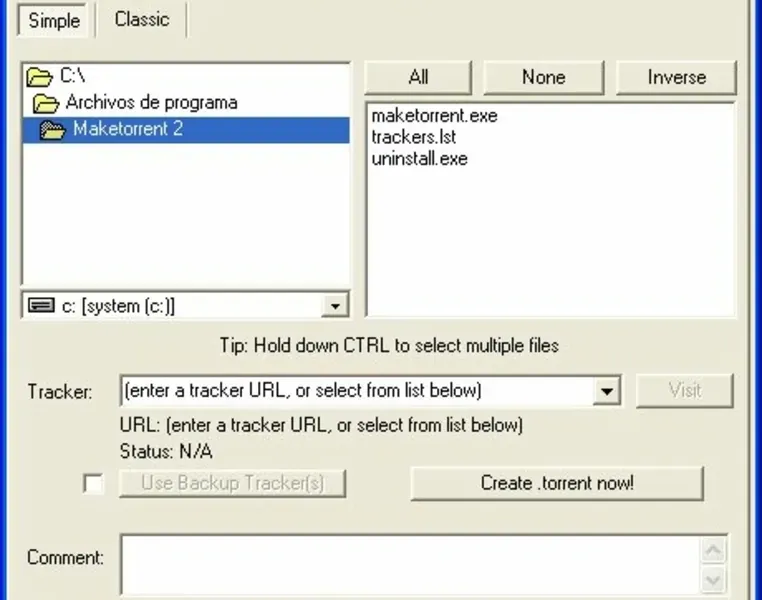Click inside the Tracker URL field
The width and height of the screenshot is (762, 600).
coord(357,391)
